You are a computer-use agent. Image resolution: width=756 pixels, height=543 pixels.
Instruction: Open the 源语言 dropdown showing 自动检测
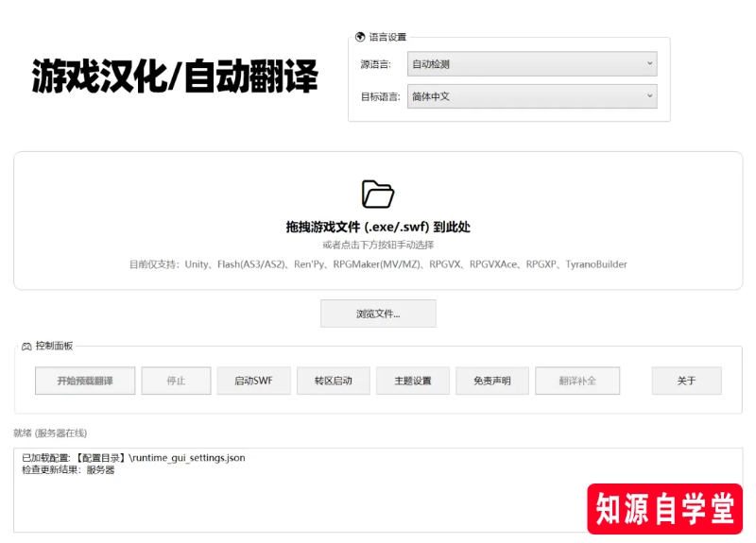(x=532, y=63)
